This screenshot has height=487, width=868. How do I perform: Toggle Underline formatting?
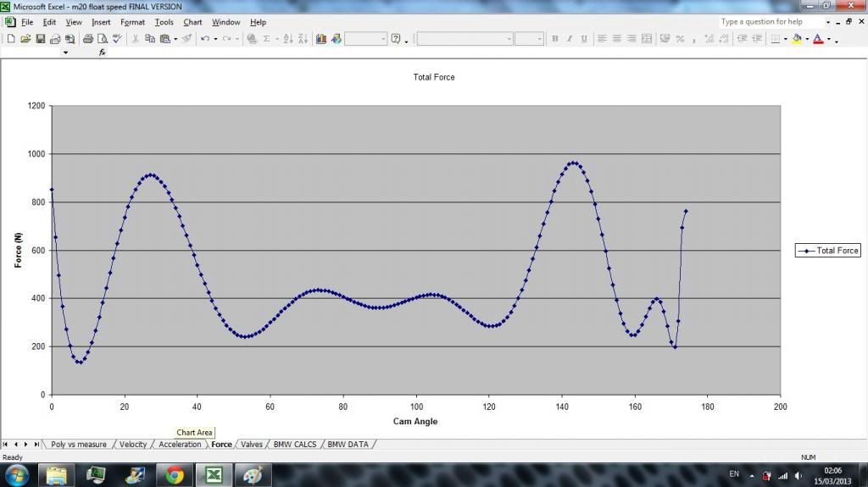pos(583,39)
